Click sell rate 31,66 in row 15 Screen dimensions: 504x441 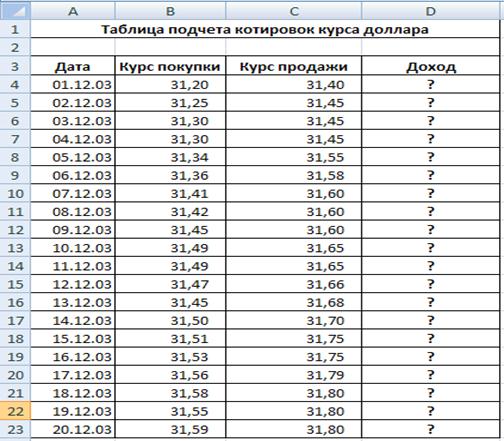pos(294,284)
